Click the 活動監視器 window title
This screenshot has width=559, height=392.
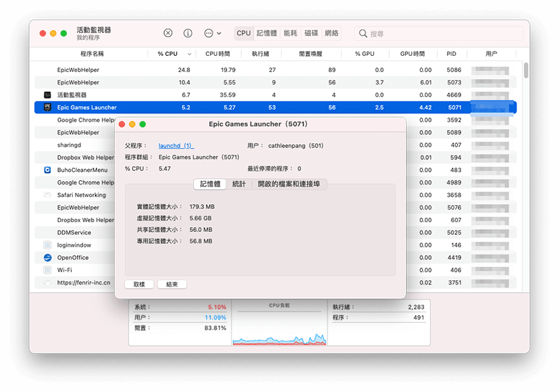point(94,30)
